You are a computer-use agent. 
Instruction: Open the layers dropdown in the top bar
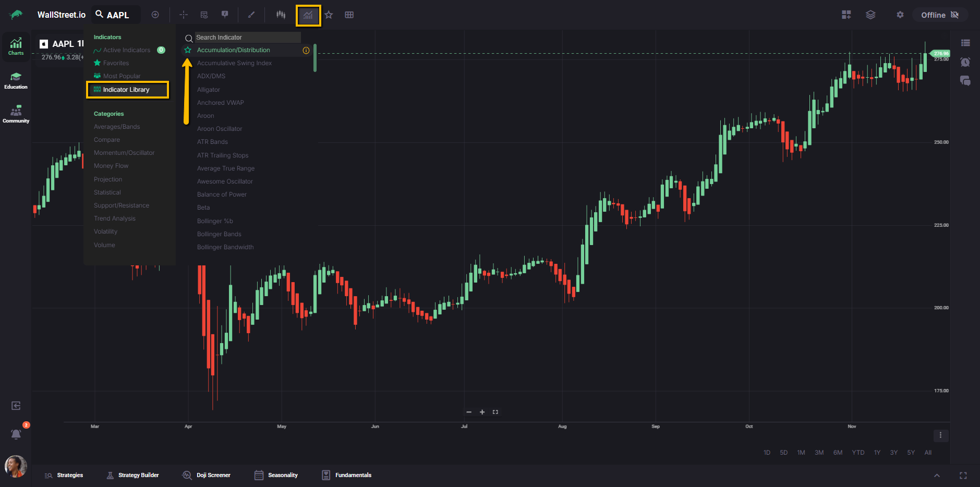870,15
